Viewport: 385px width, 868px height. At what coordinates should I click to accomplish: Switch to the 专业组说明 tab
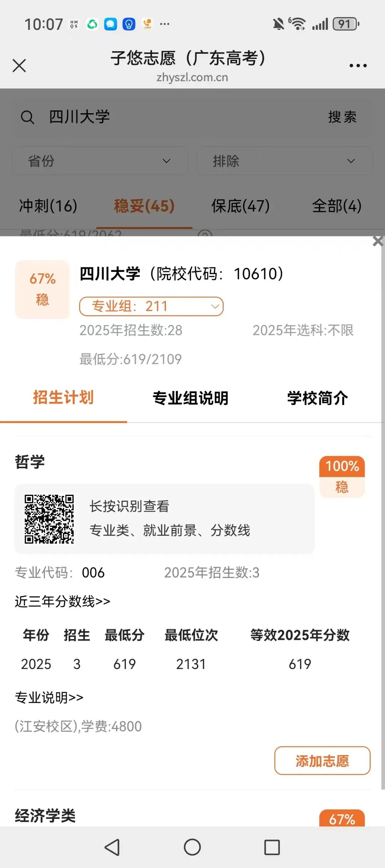tap(190, 398)
